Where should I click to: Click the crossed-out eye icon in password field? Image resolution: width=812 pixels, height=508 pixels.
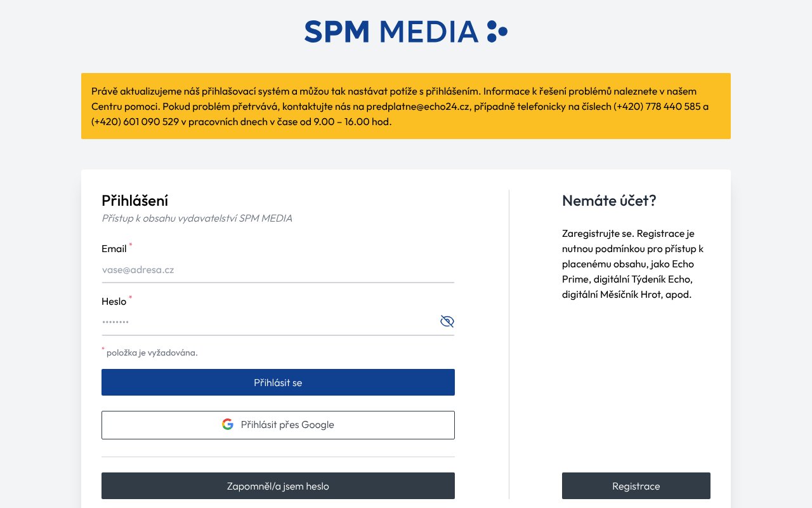click(x=447, y=321)
